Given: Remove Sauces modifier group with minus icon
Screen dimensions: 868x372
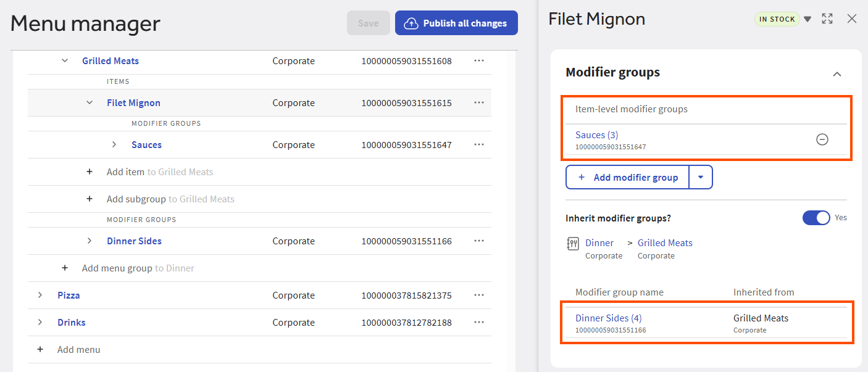Looking at the screenshot, I should [x=822, y=139].
